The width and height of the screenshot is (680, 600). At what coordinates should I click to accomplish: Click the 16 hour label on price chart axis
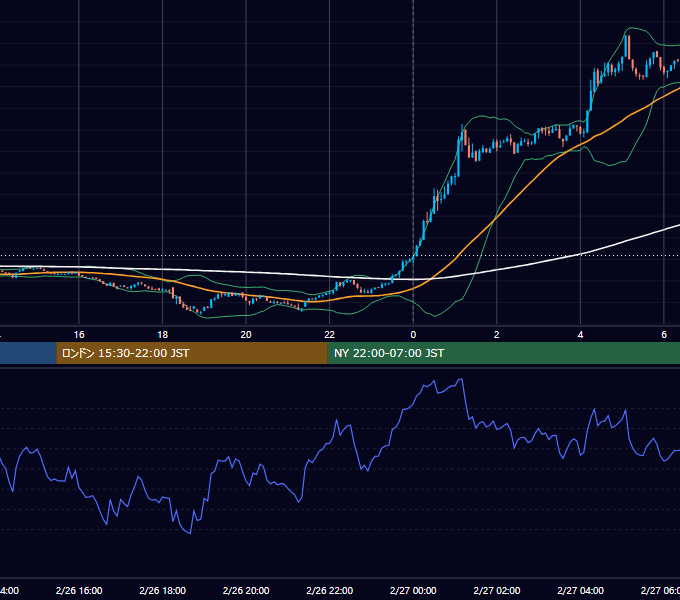coord(79,334)
